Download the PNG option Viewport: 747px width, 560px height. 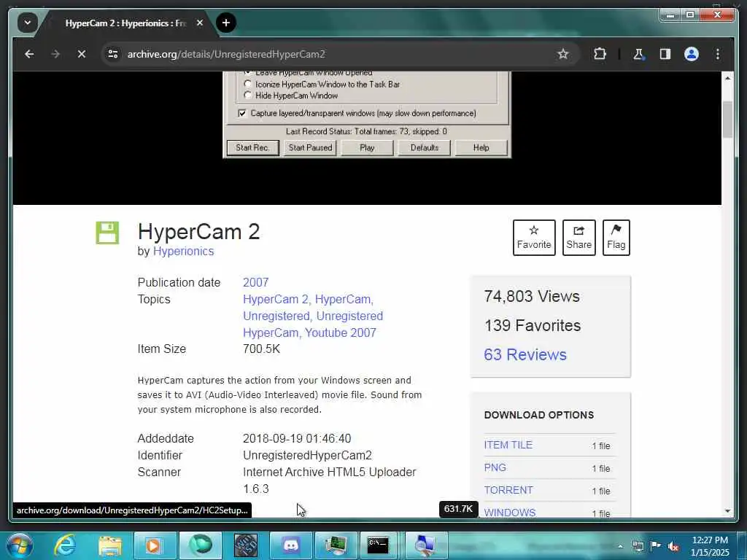(x=495, y=467)
